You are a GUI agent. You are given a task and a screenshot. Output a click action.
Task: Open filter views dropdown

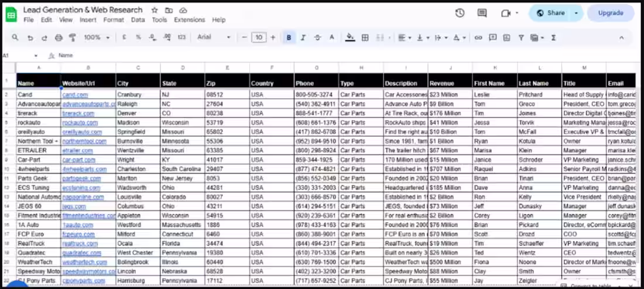click(537, 37)
